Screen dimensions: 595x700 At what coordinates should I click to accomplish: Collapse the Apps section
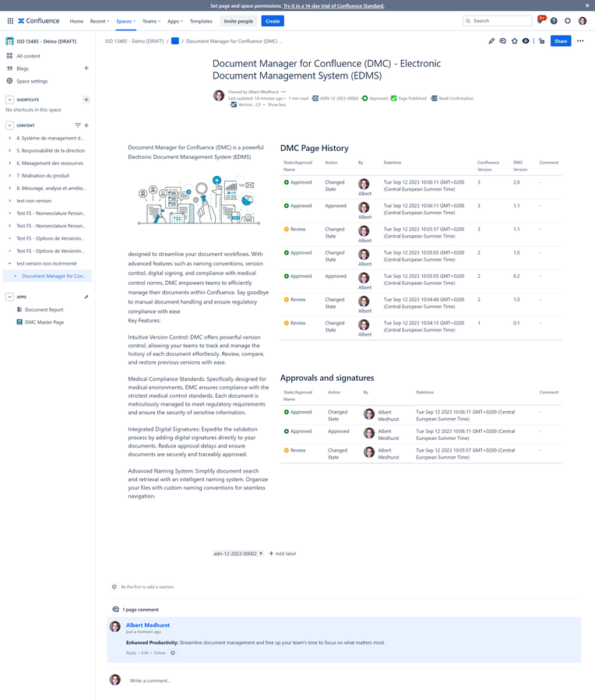(9, 297)
